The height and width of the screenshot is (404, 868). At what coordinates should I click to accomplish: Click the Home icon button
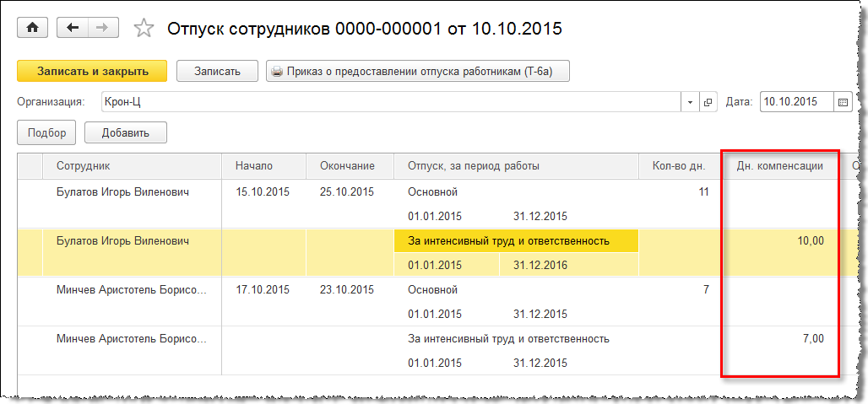coord(33,28)
